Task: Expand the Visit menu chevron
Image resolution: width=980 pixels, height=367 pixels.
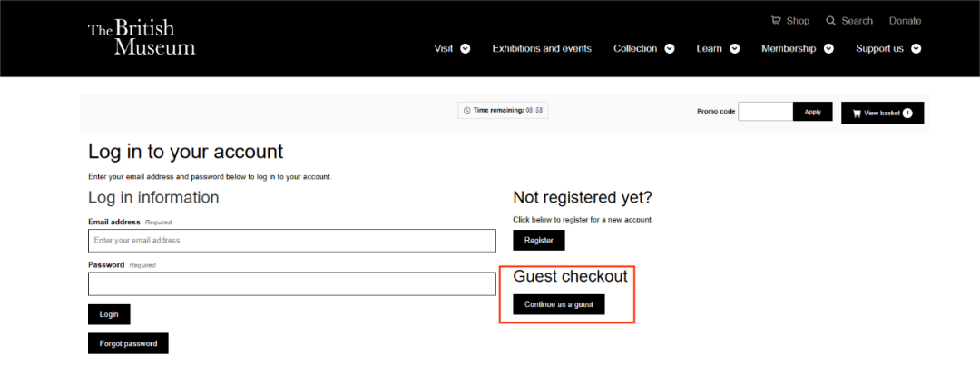Action: (x=465, y=49)
